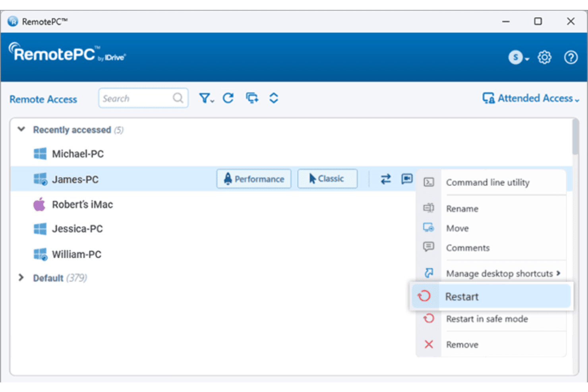The height and width of the screenshot is (392, 588).
Task: Click the expand/collapse all groups icon
Action: 274,98
